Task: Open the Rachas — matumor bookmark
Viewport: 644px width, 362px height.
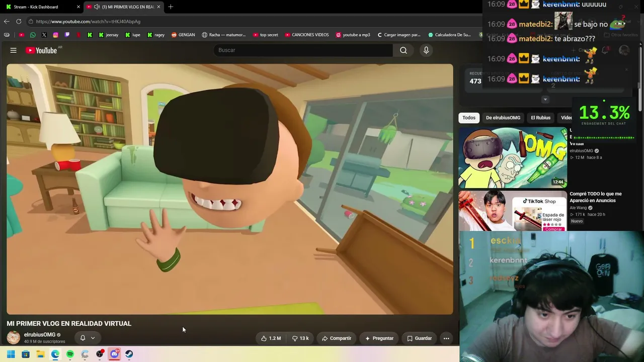Action: point(224,35)
